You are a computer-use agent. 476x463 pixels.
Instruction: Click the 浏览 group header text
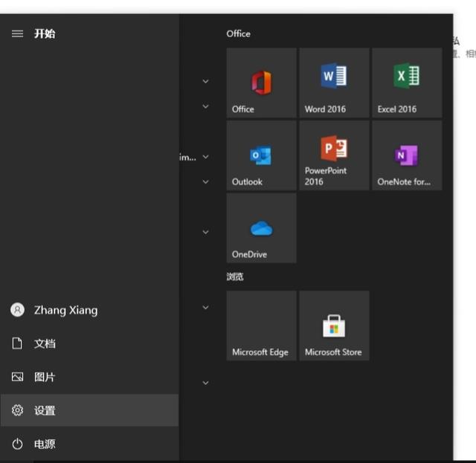point(235,276)
